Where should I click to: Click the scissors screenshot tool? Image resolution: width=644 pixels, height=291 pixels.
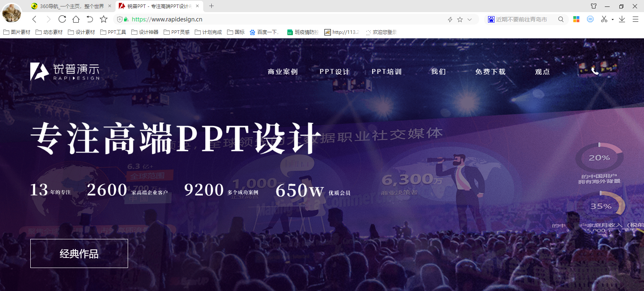[x=604, y=19]
